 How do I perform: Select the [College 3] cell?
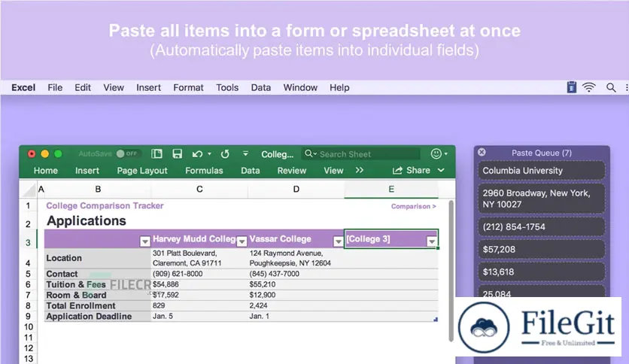tap(391, 239)
